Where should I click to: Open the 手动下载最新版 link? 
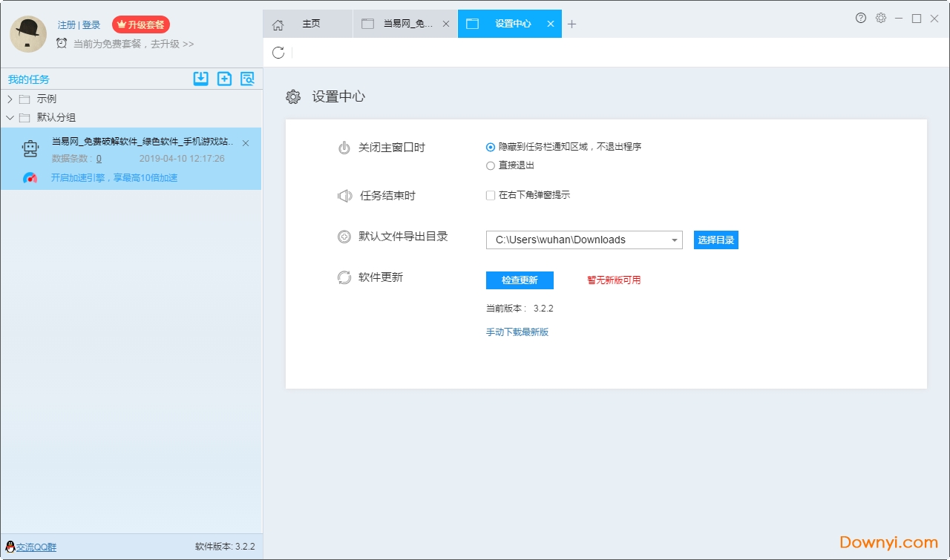click(517, 332)
